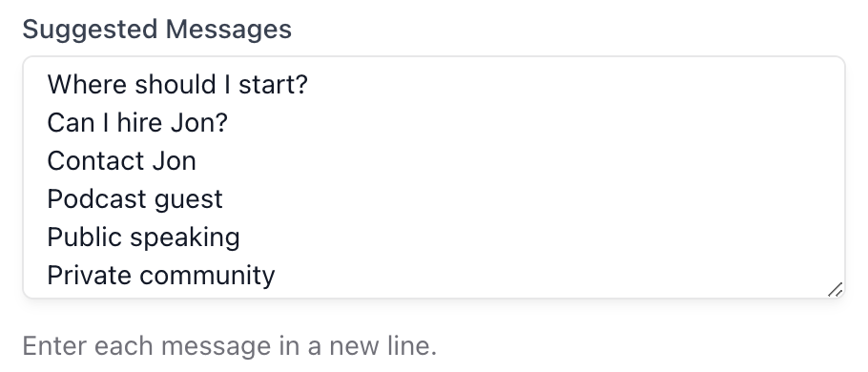
Task: Click the 'Public speaking' message line
Action: [x=143, y=238]
